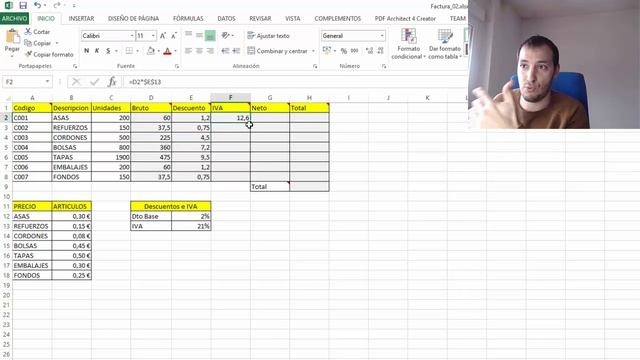Viewport: 640px width, 360px height.
Task: Select row 9 header
Action: point(6,187)
